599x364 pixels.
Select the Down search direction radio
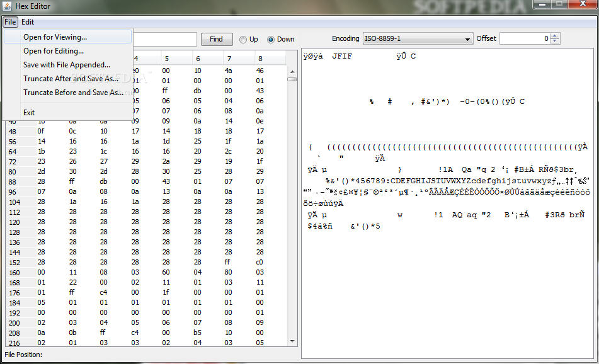[281, 39]
